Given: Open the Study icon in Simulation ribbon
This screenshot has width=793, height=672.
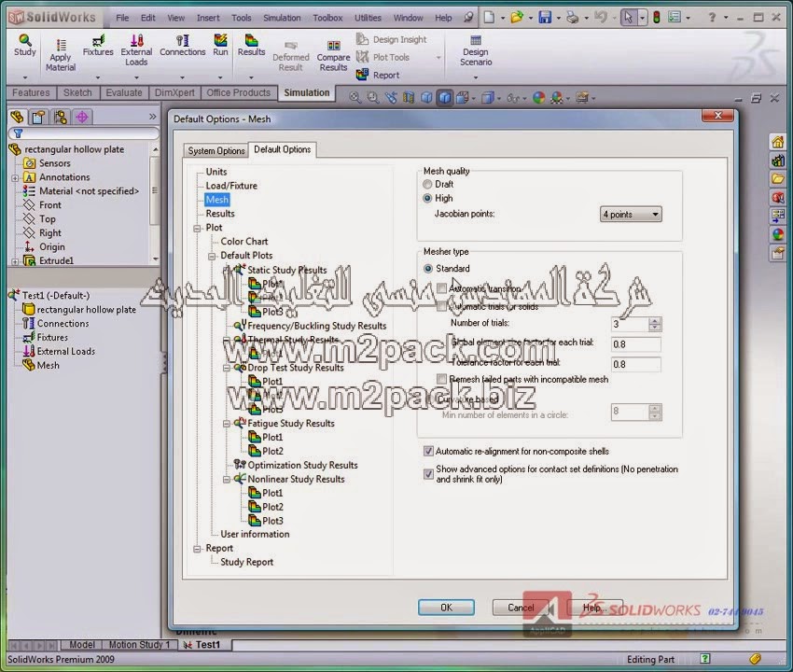Looking at the screenshot, I should tap(25, 45).
